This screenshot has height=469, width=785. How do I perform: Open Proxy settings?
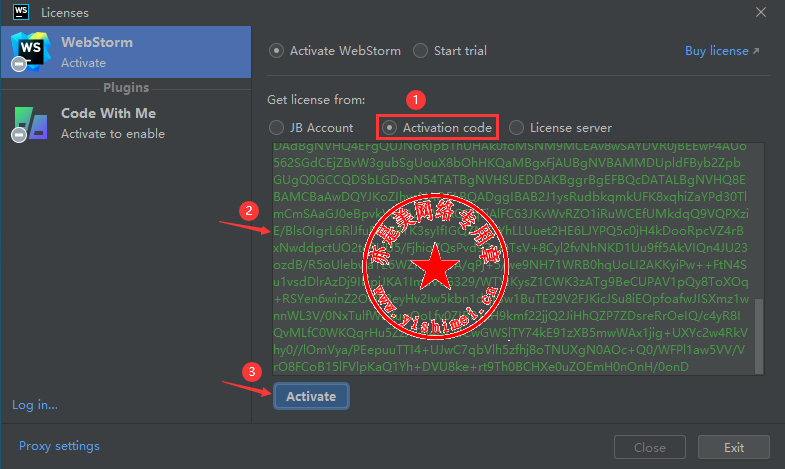59,446
